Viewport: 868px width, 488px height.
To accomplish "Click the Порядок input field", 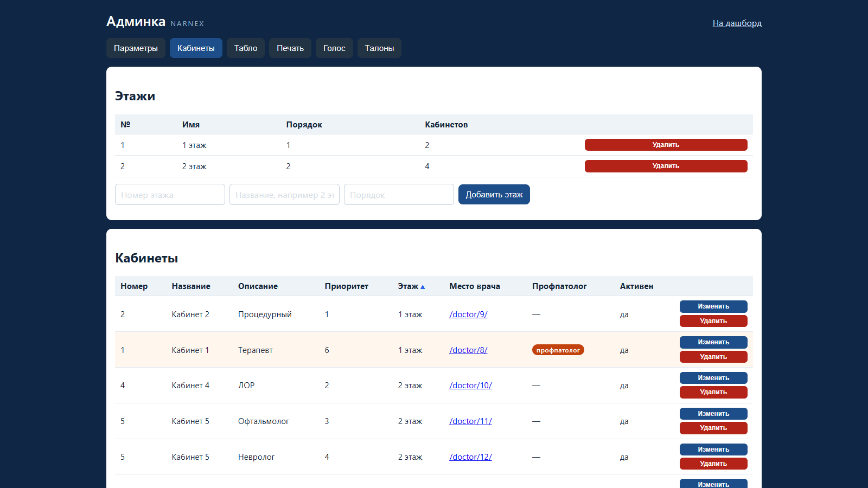I will pos(399,195).
